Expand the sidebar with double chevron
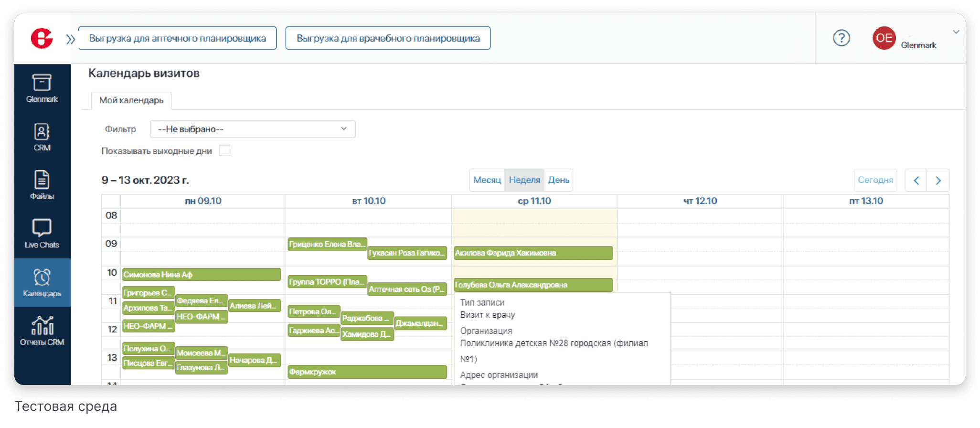 tap(71, 39)
